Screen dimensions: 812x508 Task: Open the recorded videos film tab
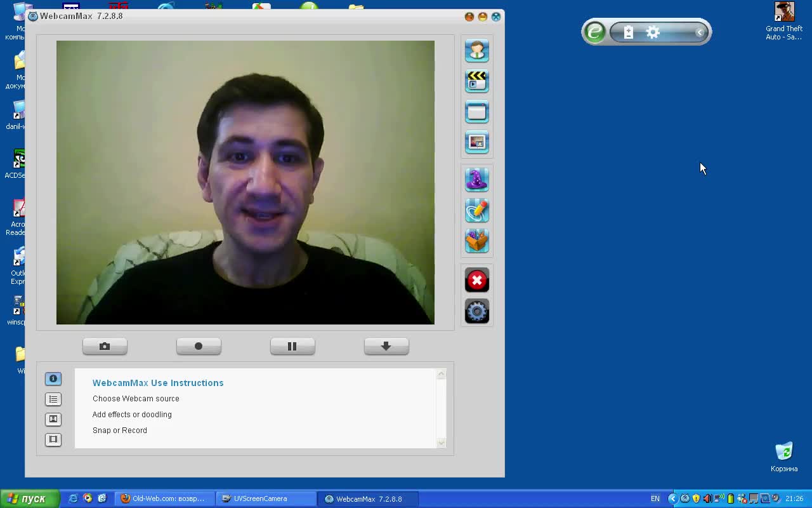pyautogui.click(x=53, y=439)
